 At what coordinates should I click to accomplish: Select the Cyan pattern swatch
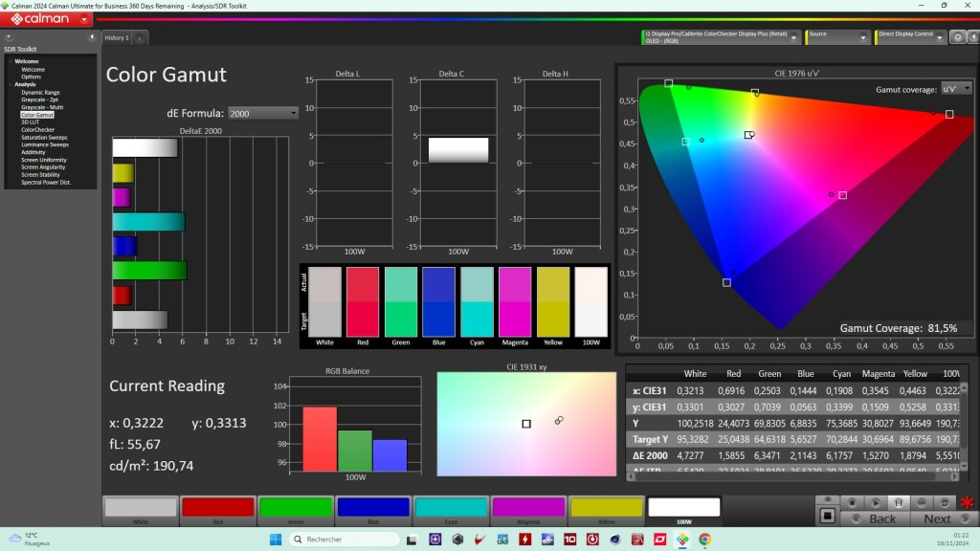(x=451, y=511)
